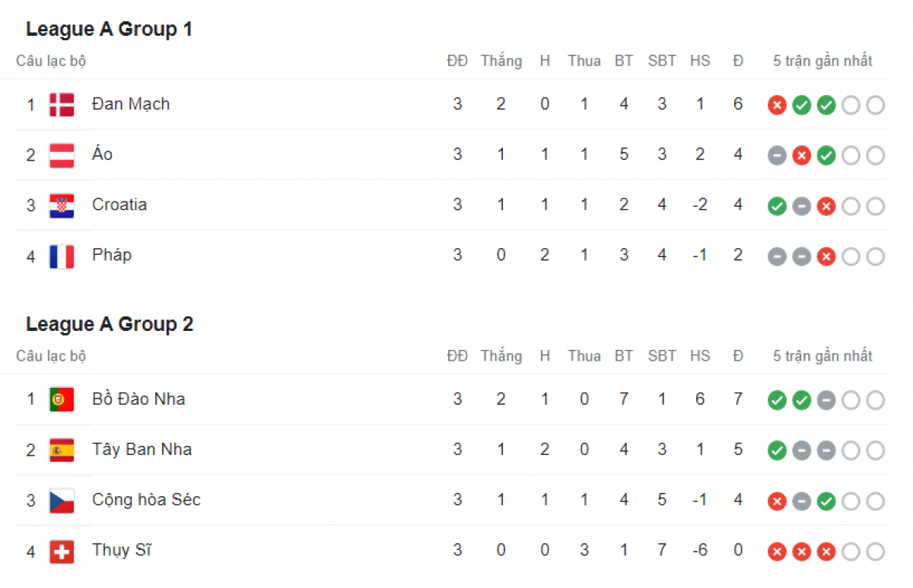Image resolution: width=913 pixels, height=588 pixels.
Task: Click the Thắng column header in Group 1
Action: pyautogui.click(x=501, y=61)
